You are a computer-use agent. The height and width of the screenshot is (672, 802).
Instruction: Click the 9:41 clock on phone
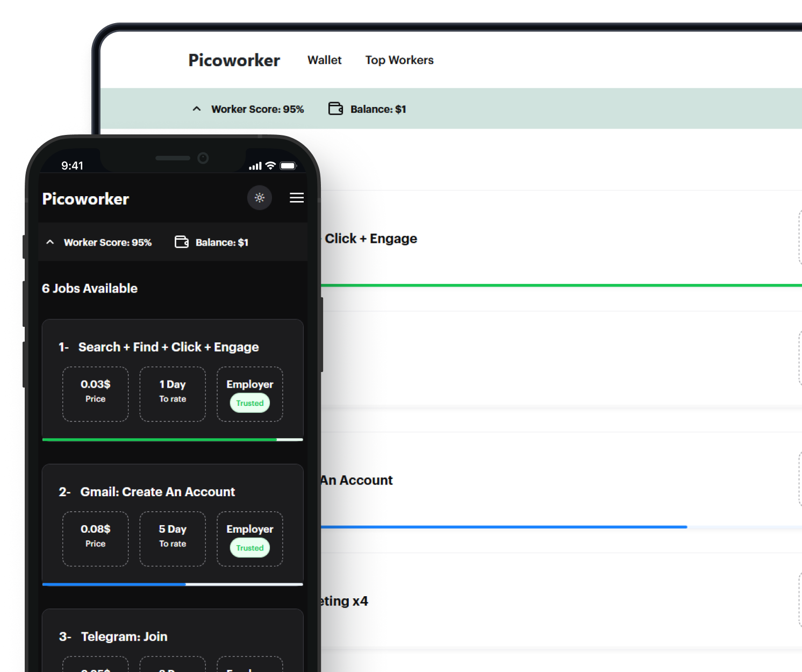pos(72,166)
